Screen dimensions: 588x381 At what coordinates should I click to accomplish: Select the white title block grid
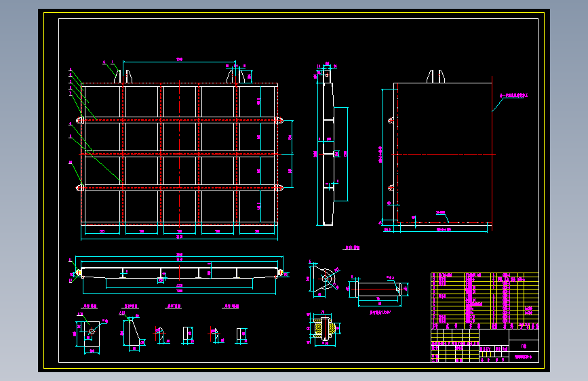coord(485,346)
